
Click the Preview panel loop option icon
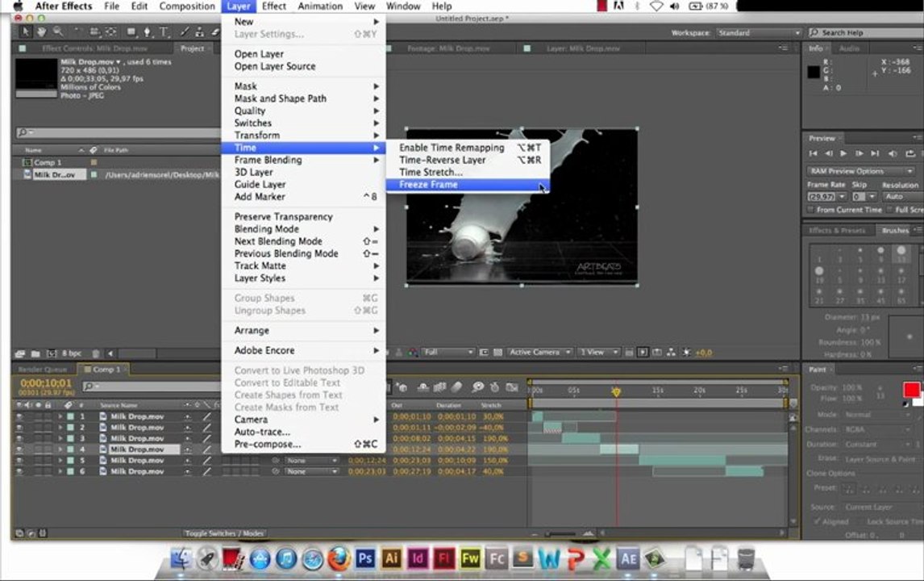coord(910,153)
